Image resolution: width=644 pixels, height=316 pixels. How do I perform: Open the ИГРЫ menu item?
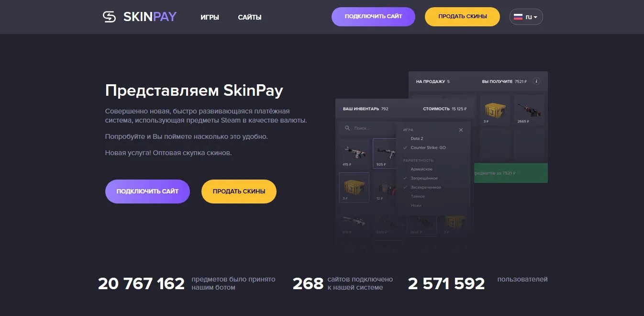click(x=210, y=17)
